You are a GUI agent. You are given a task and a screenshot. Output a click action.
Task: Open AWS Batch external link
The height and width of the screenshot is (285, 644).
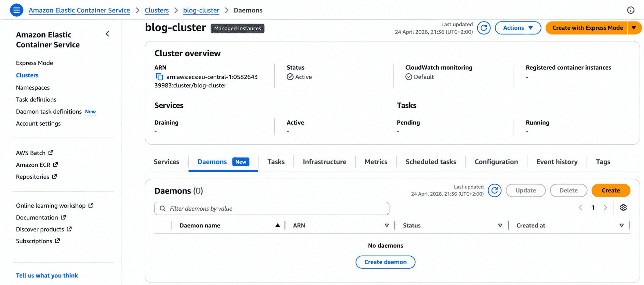[35, 153]
